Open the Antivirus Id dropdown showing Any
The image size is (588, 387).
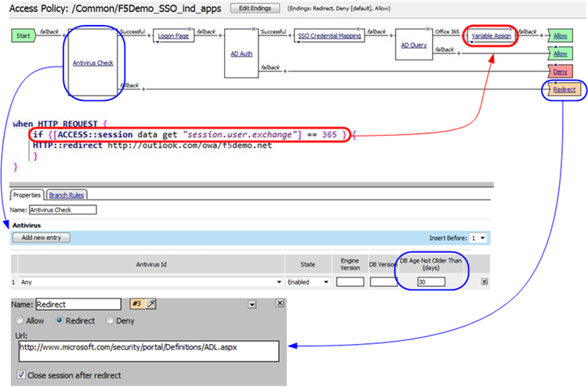pos(151,282)
